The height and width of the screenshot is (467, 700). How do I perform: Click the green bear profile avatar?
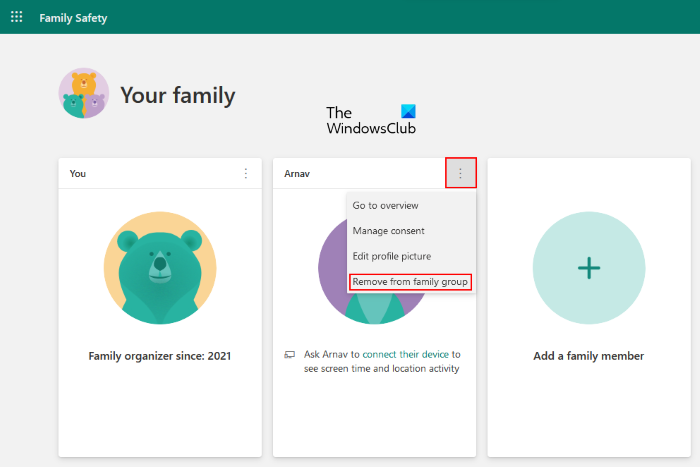point(160,267)
